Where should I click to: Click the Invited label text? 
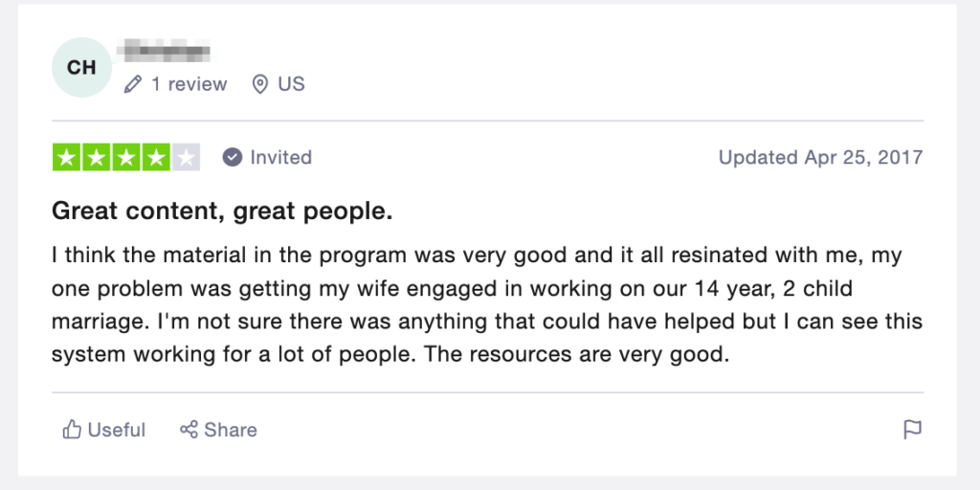coord(280,158)
